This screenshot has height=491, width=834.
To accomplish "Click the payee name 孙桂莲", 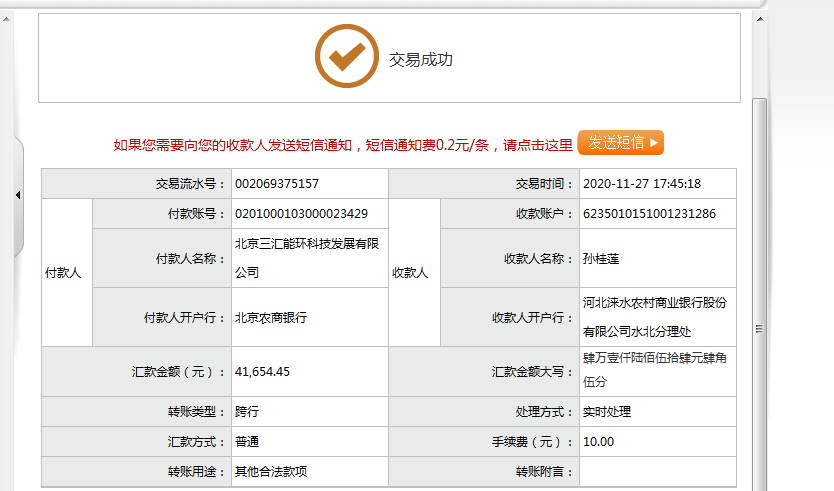I will coord(601,259).
